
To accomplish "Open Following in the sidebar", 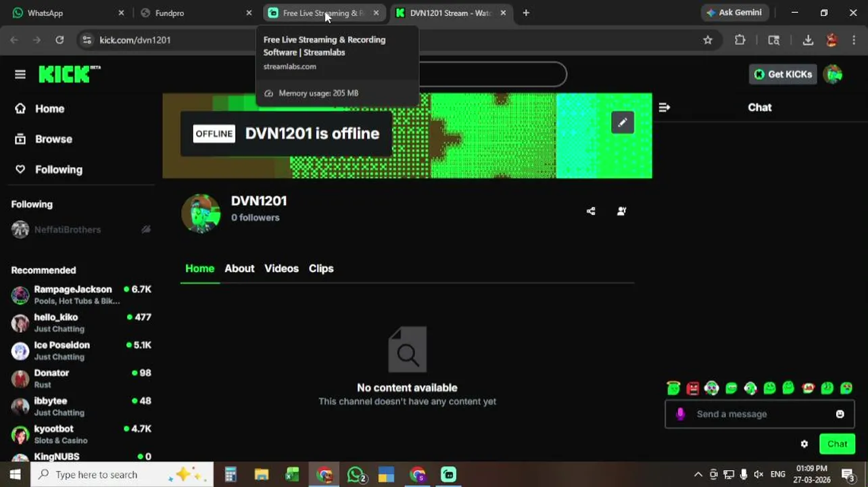I will coord(49,170).
